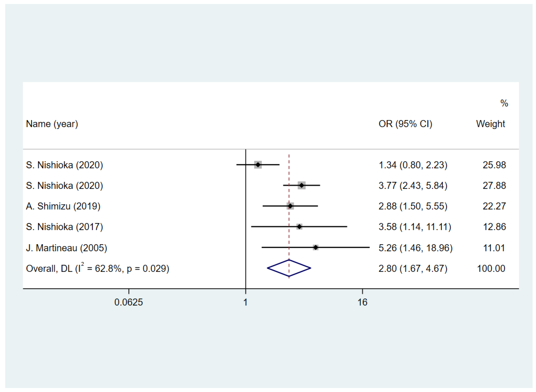Click the J. Martineau (2005) study label
This screenshot has height=392, width=536.
[x=66, y=248]
